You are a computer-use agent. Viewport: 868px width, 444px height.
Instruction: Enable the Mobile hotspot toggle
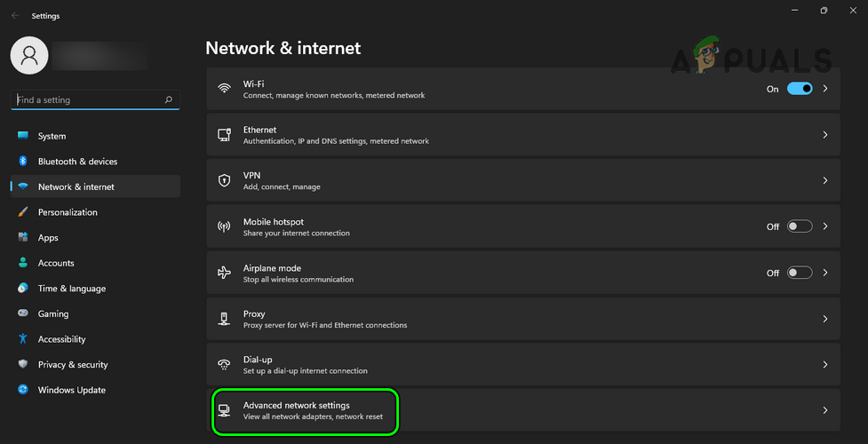click(800, 226)
